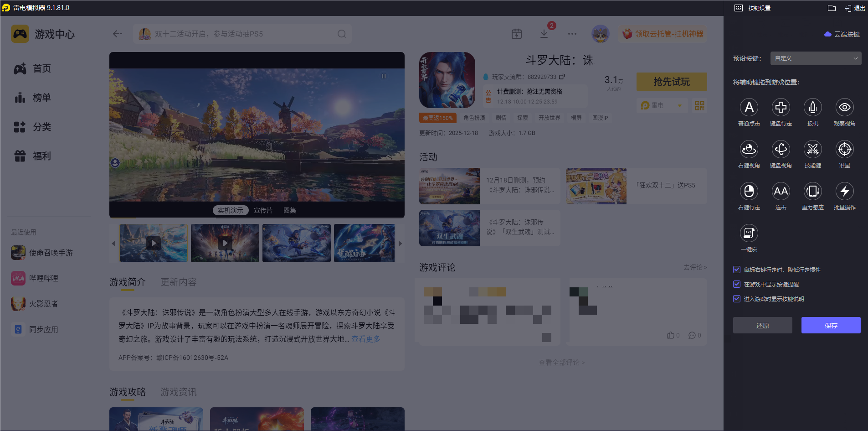Toggle 在游戏中显示按键提醒 checkbox
Viewport: 868px width, 431px height.
(x=737, y=284)
